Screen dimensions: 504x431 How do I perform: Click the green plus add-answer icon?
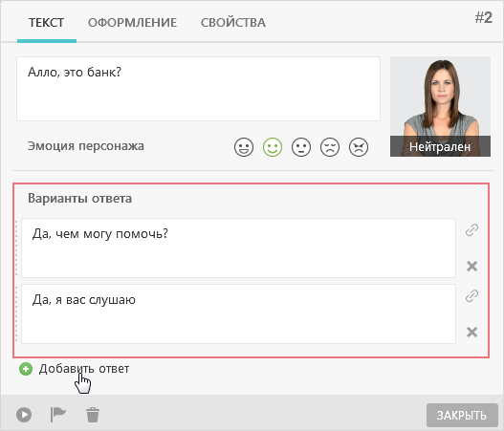[x=26, y=369]
